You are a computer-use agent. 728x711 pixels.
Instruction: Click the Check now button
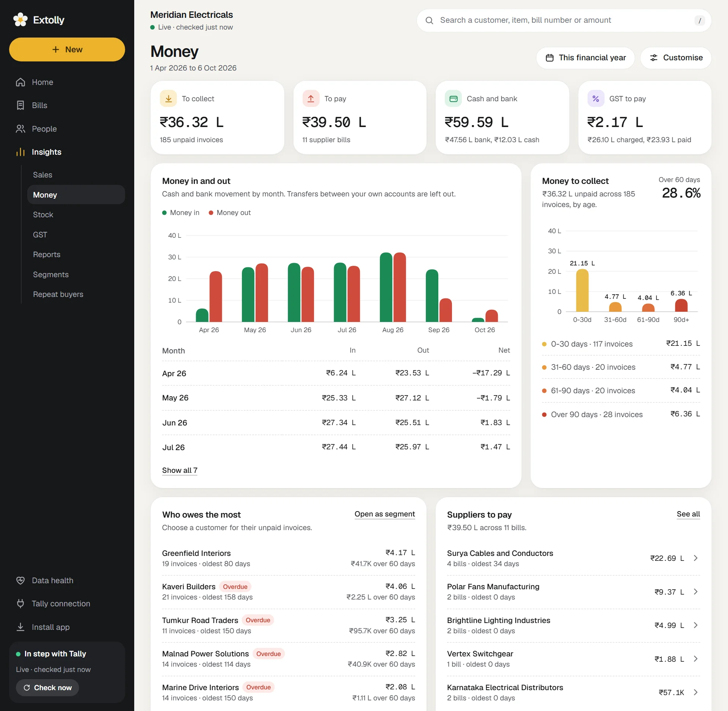pyautogui.click(x=47, y=688)
